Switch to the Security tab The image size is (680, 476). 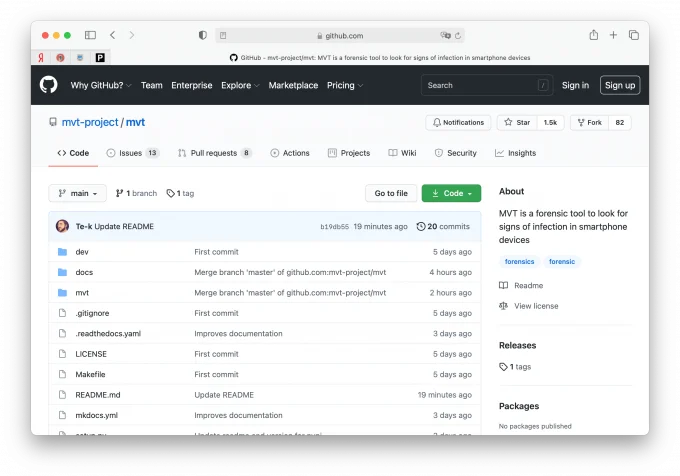[455, 153]
